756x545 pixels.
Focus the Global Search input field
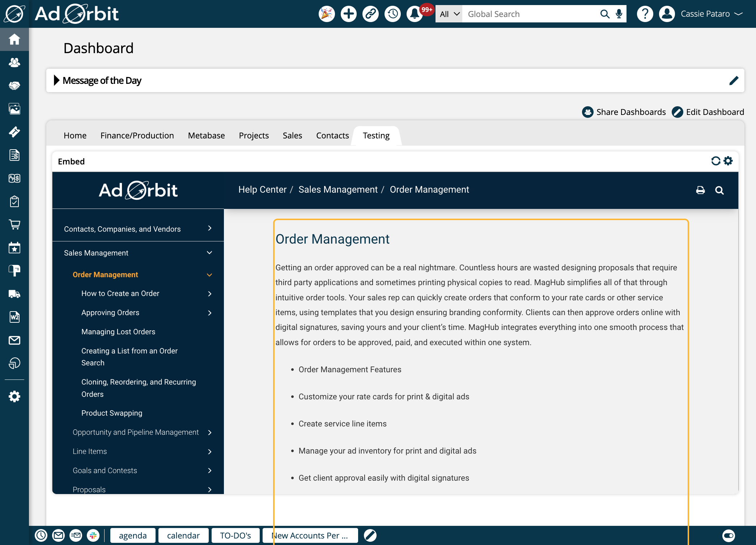tap(531, 14)
